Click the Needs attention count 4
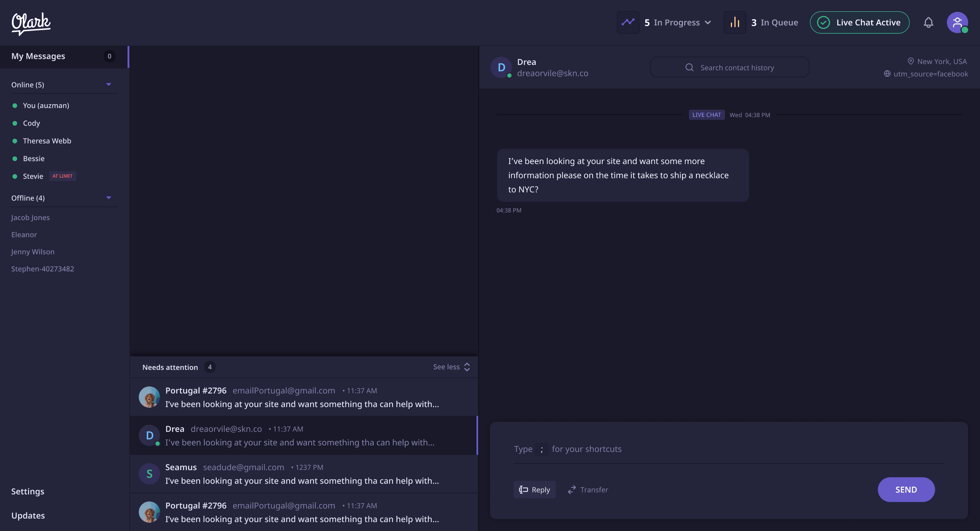 (210, 367)
